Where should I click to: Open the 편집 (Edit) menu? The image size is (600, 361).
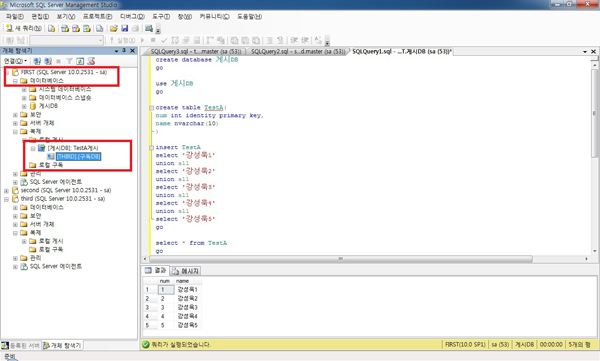point(40,16)
